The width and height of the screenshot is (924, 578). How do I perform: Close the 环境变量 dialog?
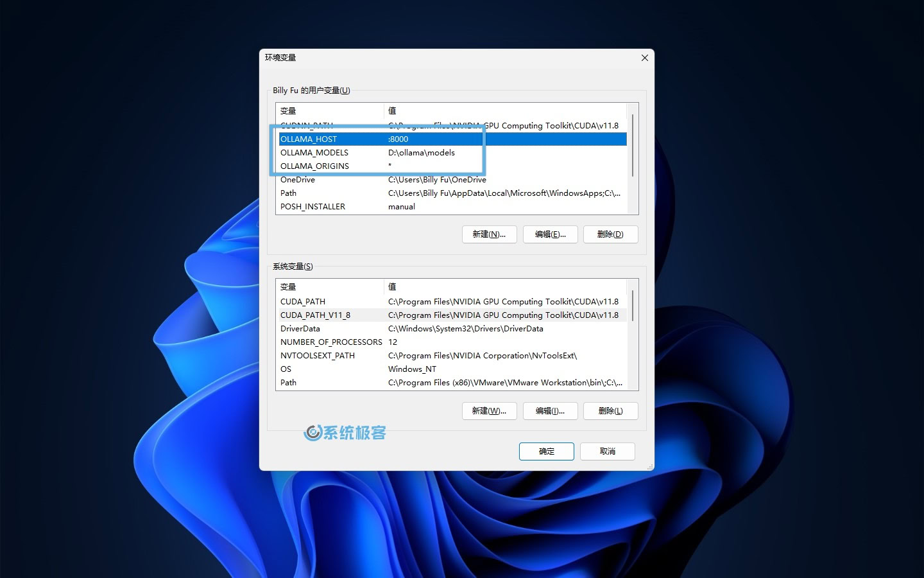point(644,58)
